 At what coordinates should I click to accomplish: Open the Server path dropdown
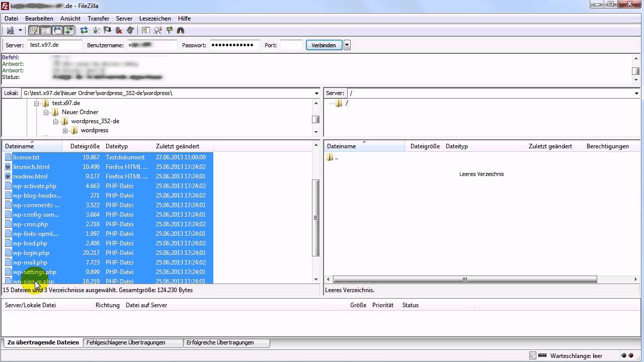pos(636,93)
